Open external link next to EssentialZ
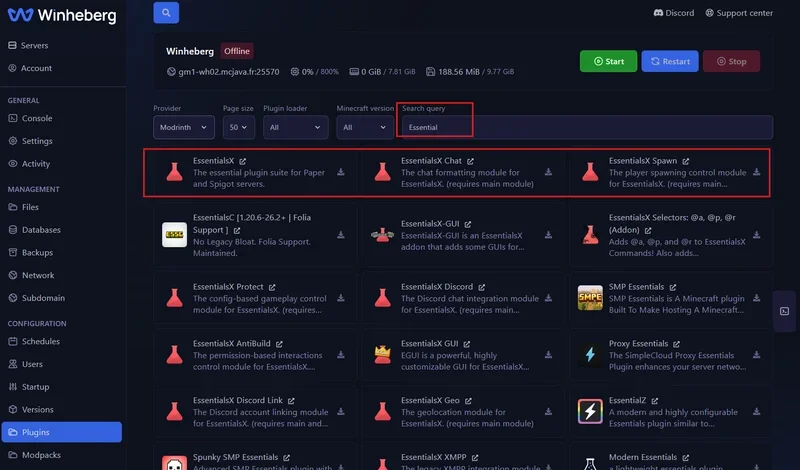 [655, 401]
